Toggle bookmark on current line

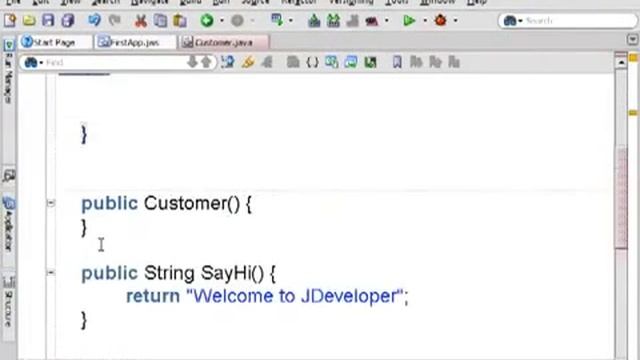click(x=397, y=62)
